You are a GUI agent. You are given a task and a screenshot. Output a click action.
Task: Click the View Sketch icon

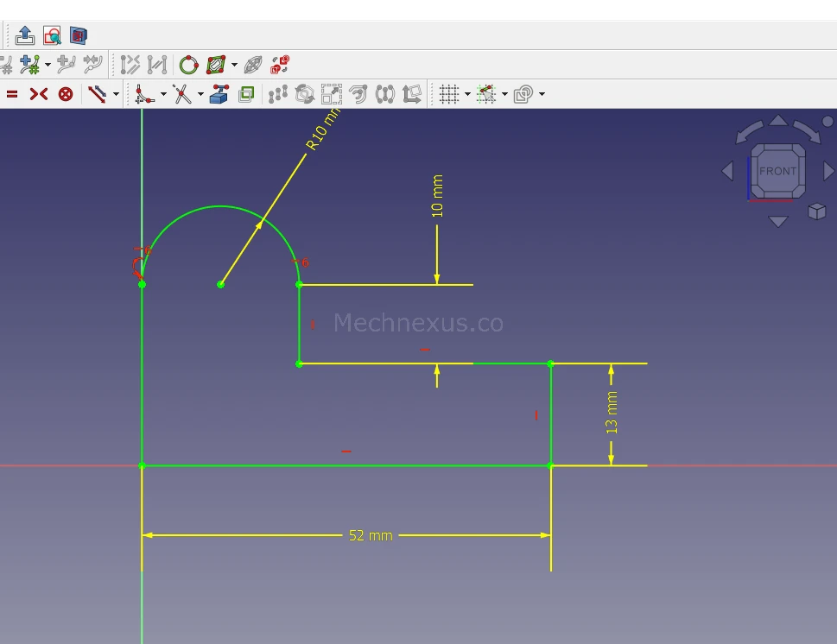point(52,35)
